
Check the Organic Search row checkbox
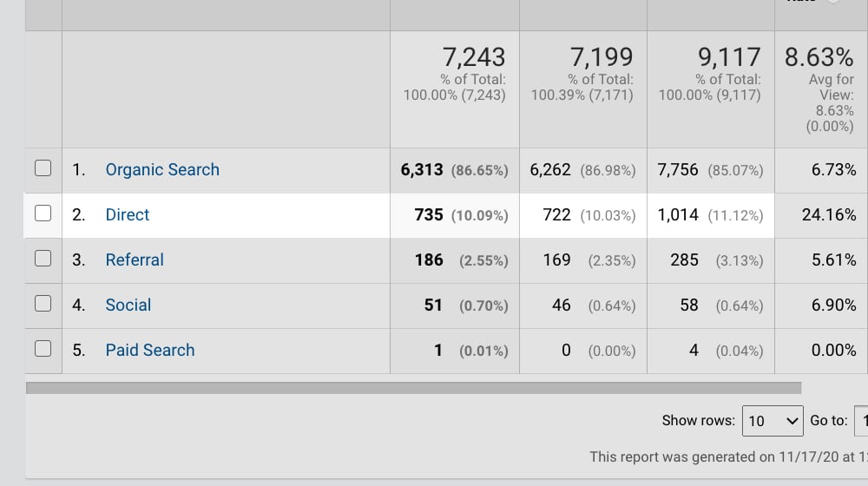pyautogui.click(x=43, y=169)
